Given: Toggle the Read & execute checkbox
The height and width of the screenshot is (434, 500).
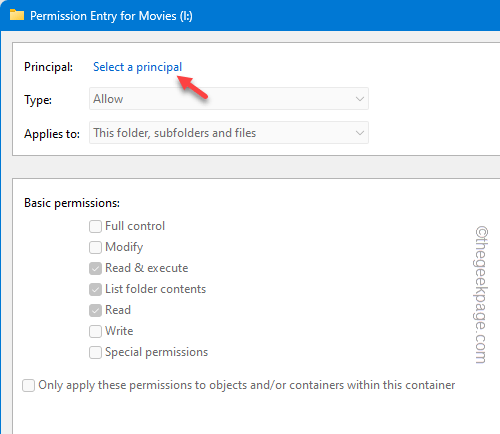Looking at the screenshot, I should (x=95, y=268).
